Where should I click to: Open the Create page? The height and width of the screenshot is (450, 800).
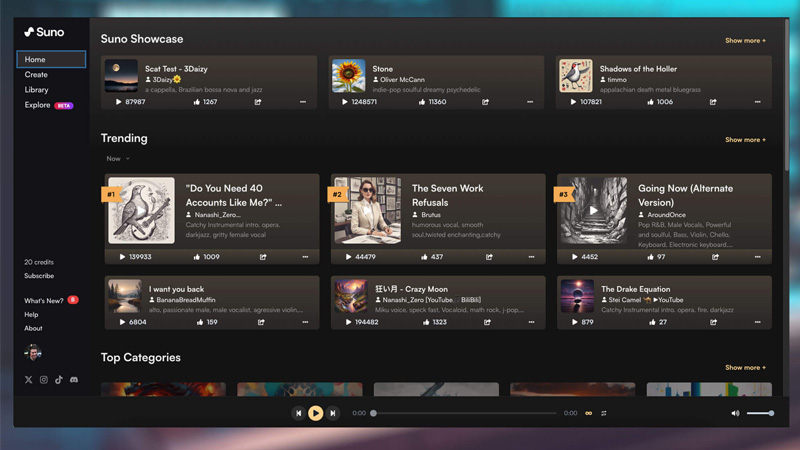36,74
